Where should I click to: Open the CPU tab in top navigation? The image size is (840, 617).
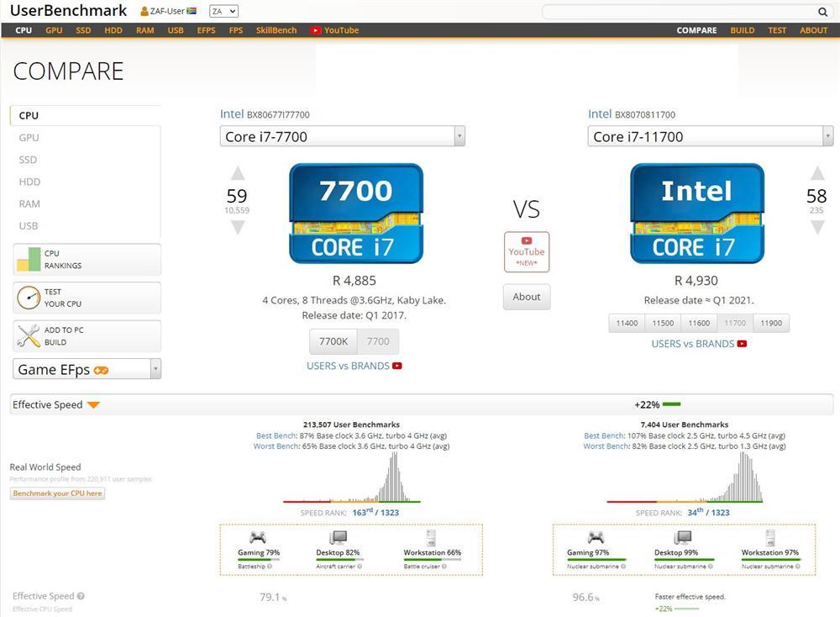(24, 30)
